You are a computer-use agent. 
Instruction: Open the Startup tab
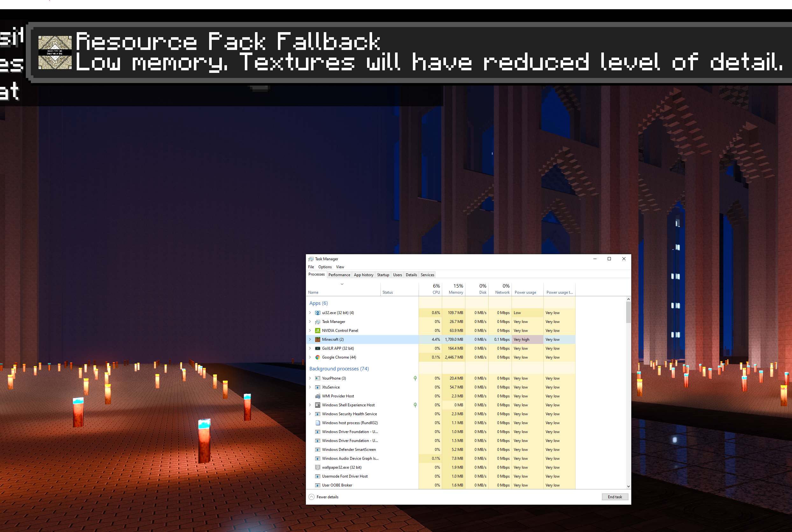(x=383, y=275)
